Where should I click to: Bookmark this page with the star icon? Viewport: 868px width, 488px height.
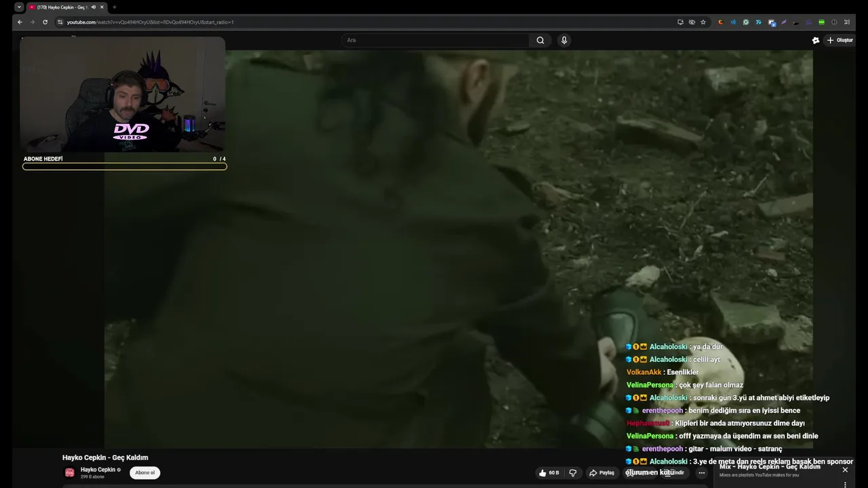(703, 22)
